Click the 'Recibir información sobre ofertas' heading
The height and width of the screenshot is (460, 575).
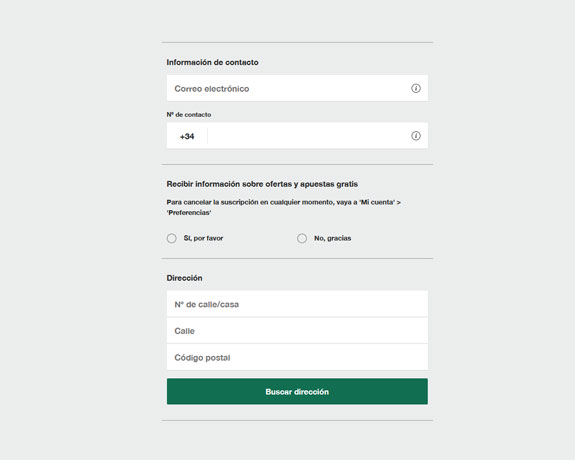pyautogui.click(x=262, y=184)
